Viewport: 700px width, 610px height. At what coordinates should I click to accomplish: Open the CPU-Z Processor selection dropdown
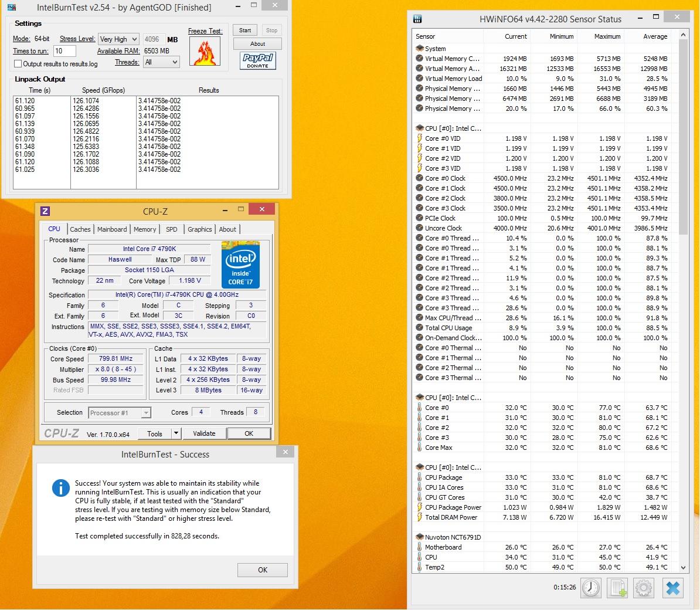[120, 412]
